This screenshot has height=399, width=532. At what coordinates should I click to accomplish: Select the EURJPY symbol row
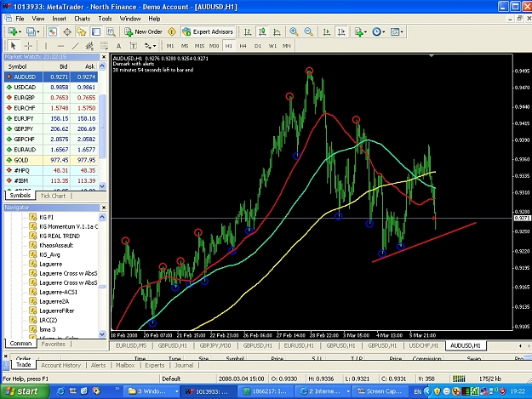coord(51,118)
